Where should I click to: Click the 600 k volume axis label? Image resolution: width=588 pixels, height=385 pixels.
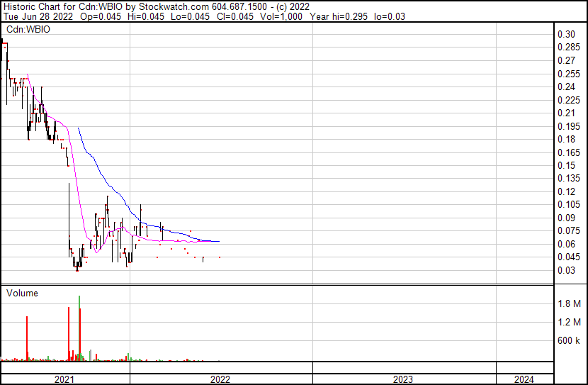(569, 341)
